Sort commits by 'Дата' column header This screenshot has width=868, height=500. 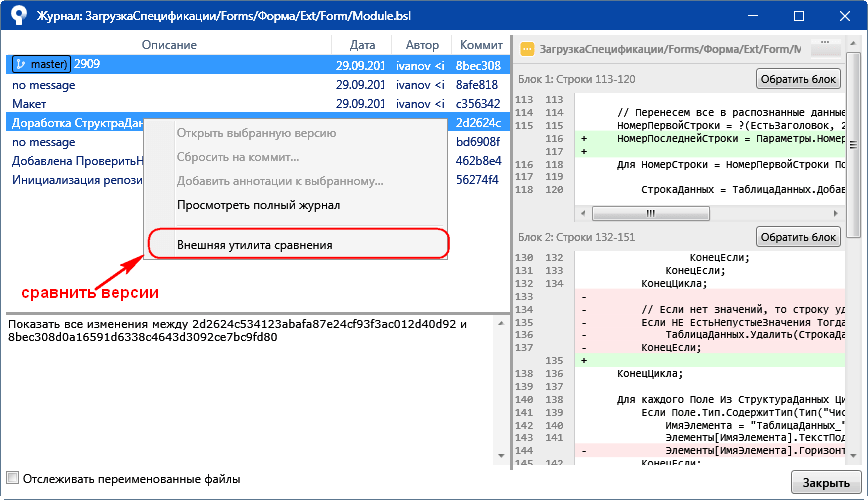pyautogui.click(x=363, y=45)
